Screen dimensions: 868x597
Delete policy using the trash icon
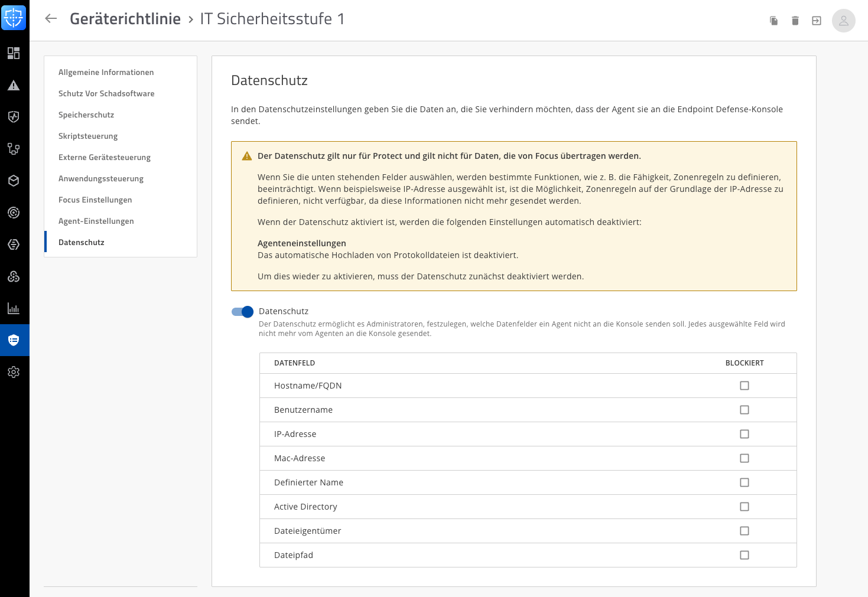tap(795, 21)
